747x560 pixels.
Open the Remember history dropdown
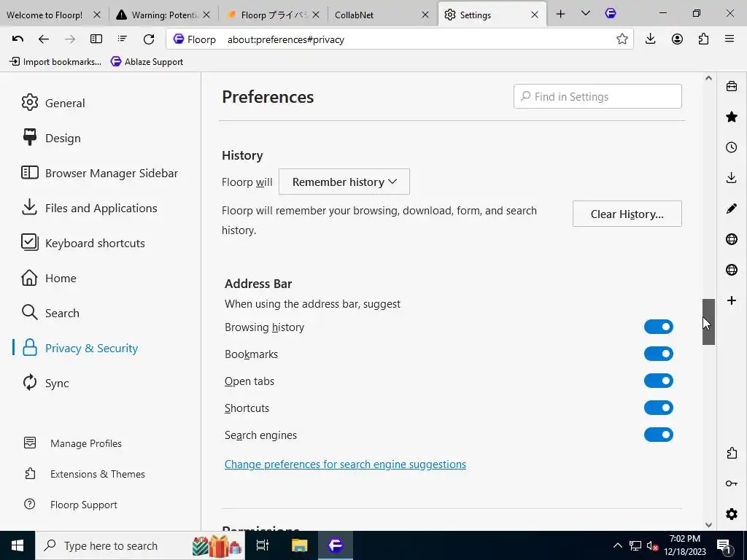click(x=344, y=182)
